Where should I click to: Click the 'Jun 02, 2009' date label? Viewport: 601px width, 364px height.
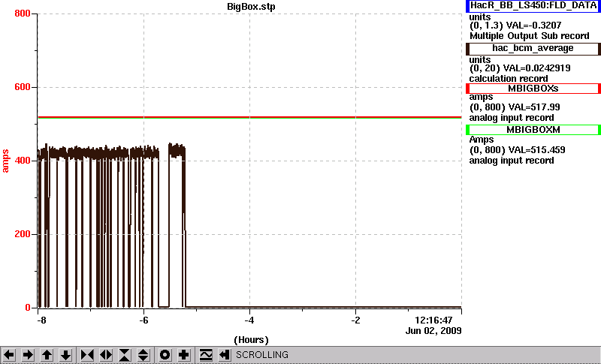(433, 331)
